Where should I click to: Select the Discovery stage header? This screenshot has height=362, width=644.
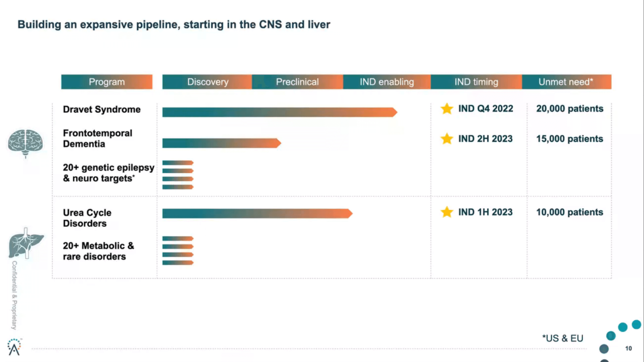[x=208, y=82]
